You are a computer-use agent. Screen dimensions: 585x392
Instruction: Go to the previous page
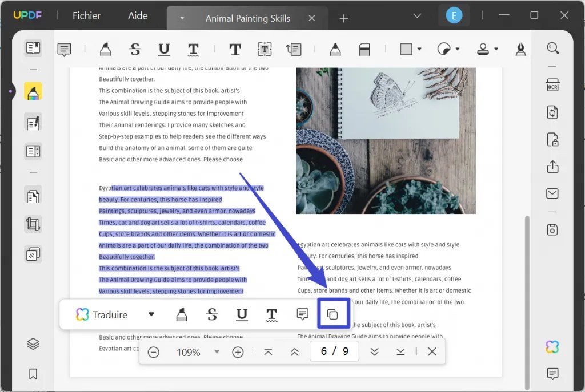tap(294, 351)
